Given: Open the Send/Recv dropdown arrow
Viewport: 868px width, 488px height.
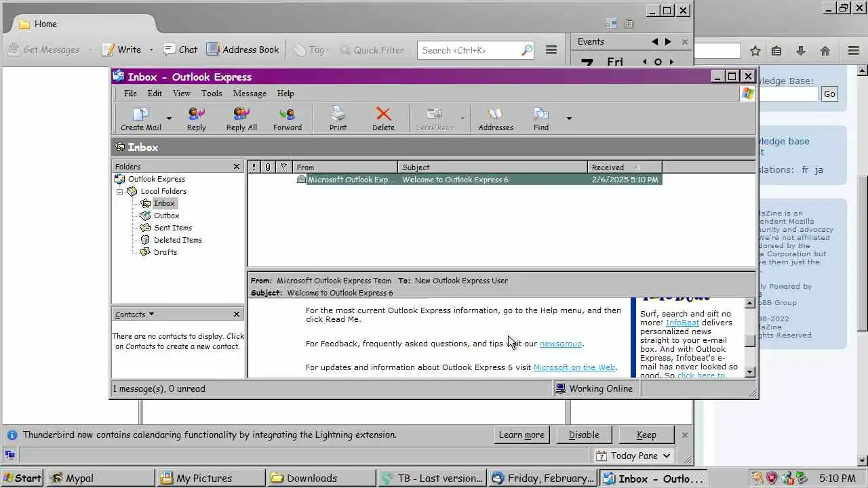Looking at the screenshot, I should [x=462, y=119].
